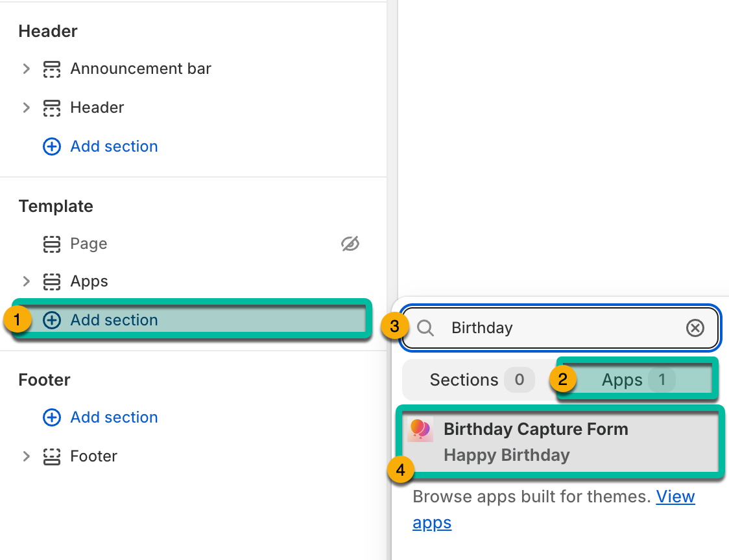Click the Announcement bar section icon
Viewport: 729px width, 560px height.
(52, 69)
